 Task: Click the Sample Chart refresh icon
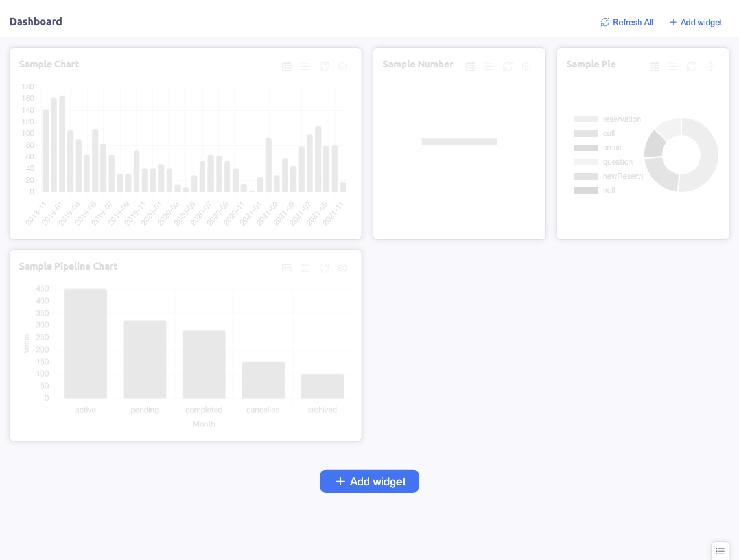click(324, 67)
